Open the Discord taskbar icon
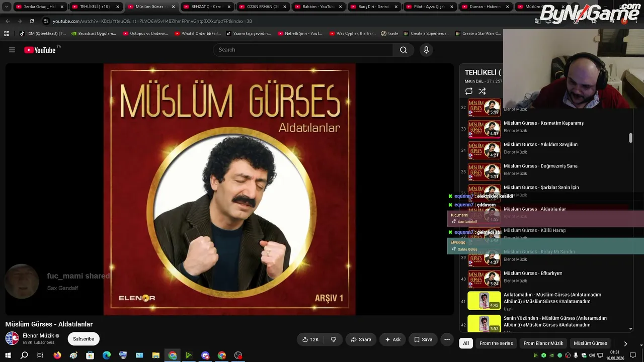This screenshot has height=362, width=644. point(205,355)
